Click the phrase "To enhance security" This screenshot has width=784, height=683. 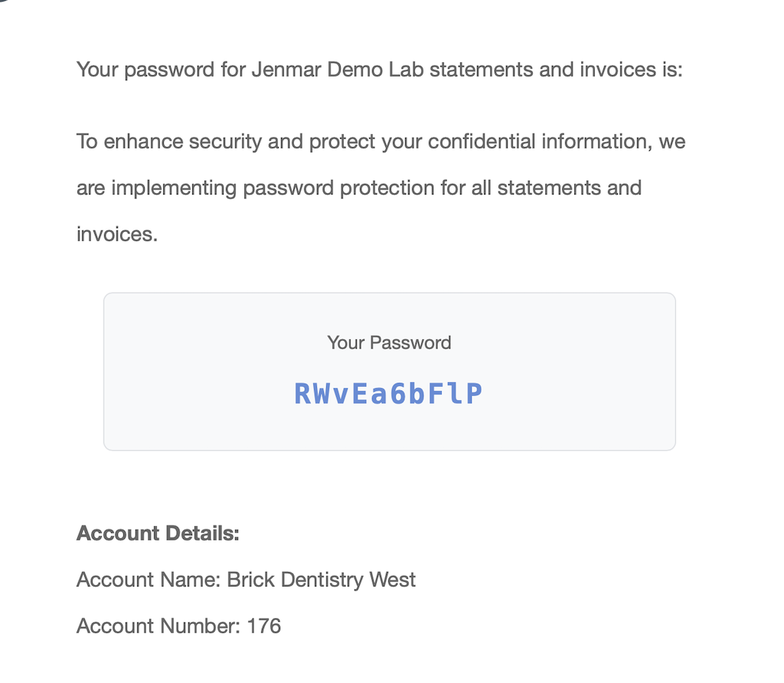coord(169,142)
